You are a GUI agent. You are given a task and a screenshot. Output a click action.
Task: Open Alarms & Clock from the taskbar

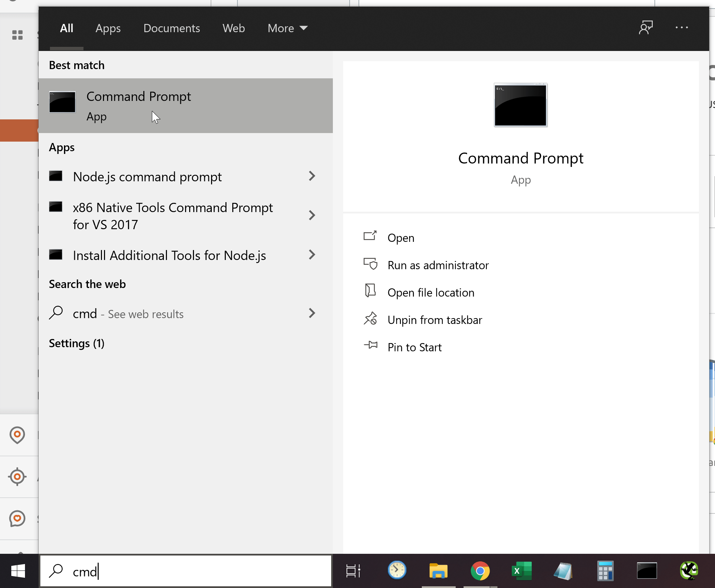pos(396,571)
